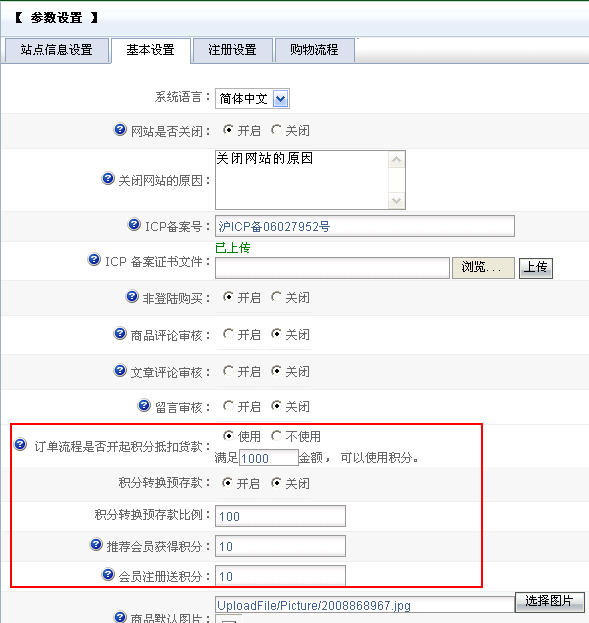Focus the 积分转换预存款比例 field

click(280, 516)
